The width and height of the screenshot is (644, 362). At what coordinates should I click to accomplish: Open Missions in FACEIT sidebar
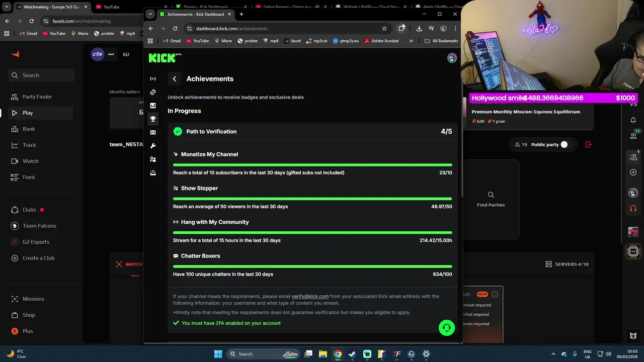click(41, 299)
